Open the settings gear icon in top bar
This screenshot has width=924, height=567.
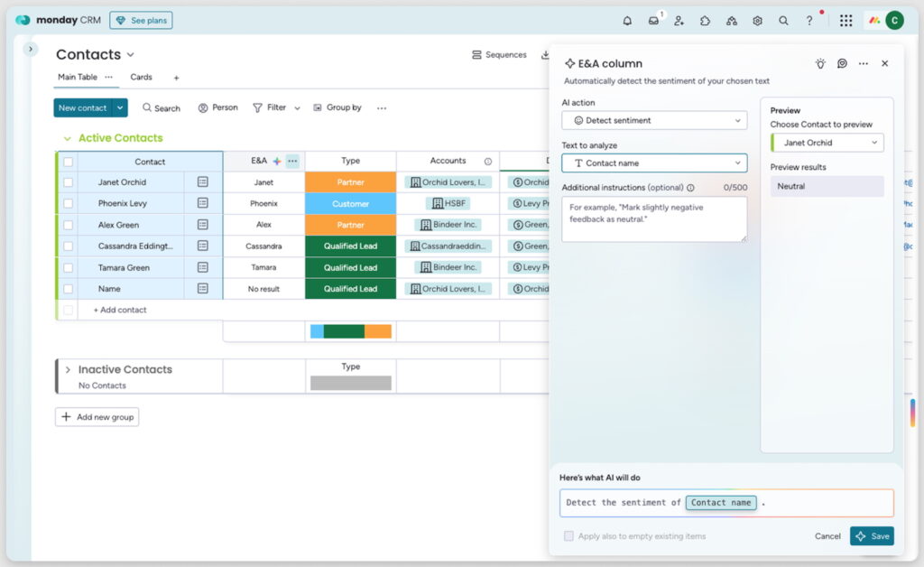(x=757, y=21)
